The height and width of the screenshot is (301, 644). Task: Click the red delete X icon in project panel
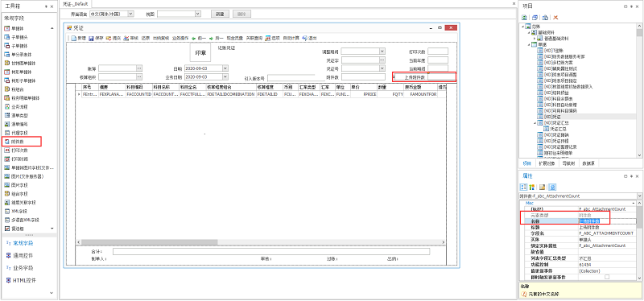pos(555,18)
